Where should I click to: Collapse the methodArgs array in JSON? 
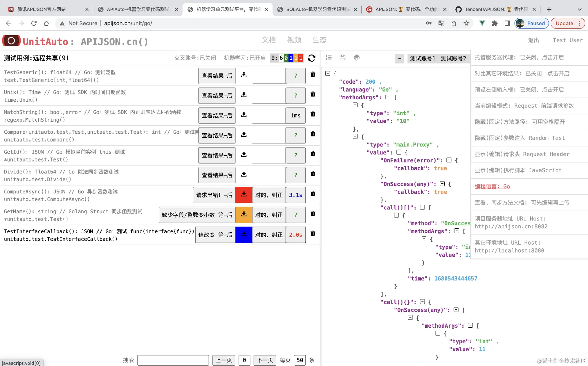(x=388, y=97)
